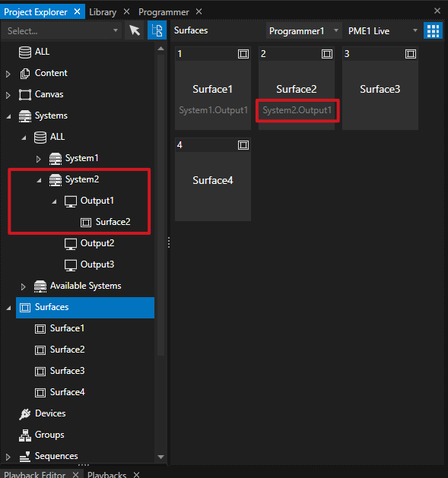
Task: Open the Programmer1 dropdown
Action: point(303,31)
